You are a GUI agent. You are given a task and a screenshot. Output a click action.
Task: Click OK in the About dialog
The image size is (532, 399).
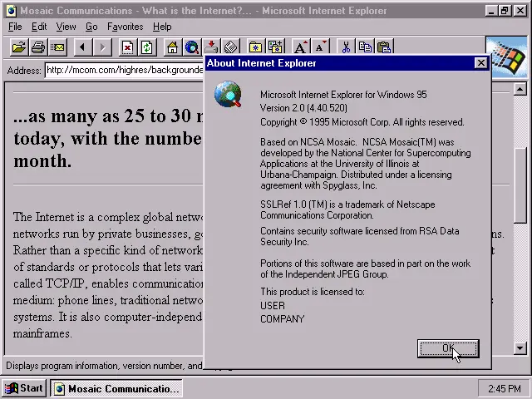click(x=448, y=348)
